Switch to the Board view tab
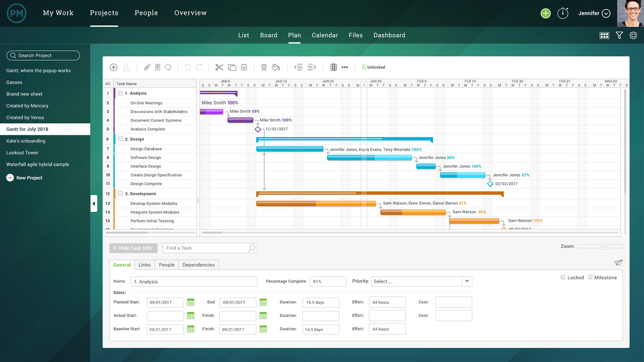 tap(269, 35)
